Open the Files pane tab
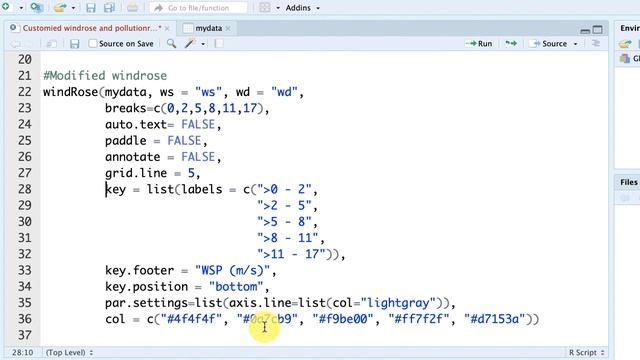 [x=629, y=182]
